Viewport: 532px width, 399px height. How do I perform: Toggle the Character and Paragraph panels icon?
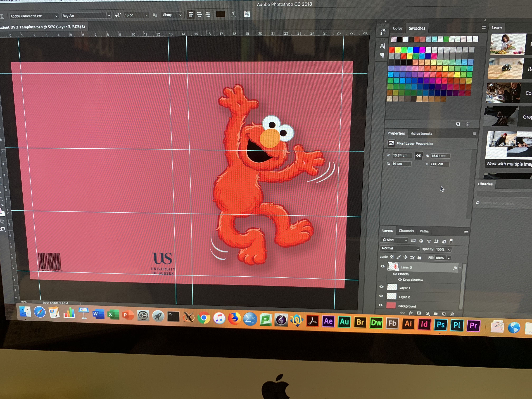(247, 14)
